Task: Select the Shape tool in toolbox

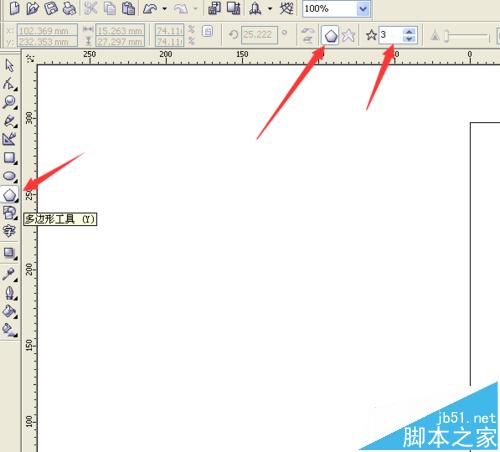Action: (x=9, y=83)
